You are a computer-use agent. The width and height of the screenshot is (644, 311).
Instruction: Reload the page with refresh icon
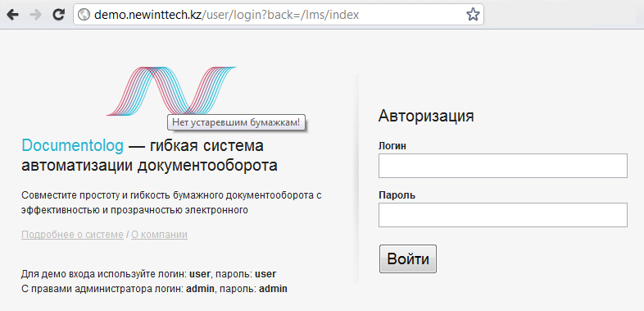(59, 15)
